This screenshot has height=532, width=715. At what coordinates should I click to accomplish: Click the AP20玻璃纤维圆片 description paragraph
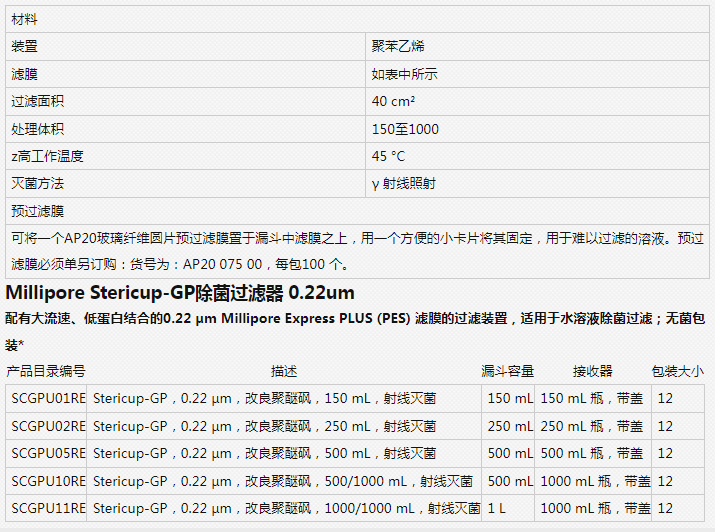[x=357, y=251]
